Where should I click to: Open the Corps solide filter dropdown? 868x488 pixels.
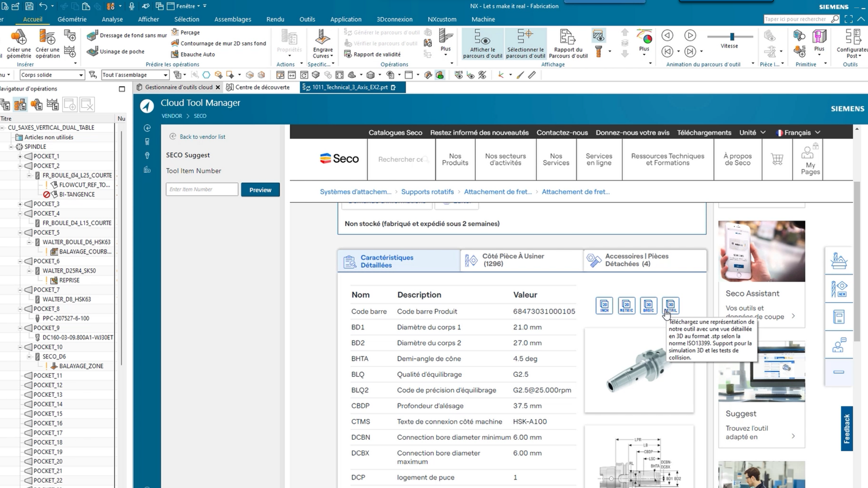(52, 75)
